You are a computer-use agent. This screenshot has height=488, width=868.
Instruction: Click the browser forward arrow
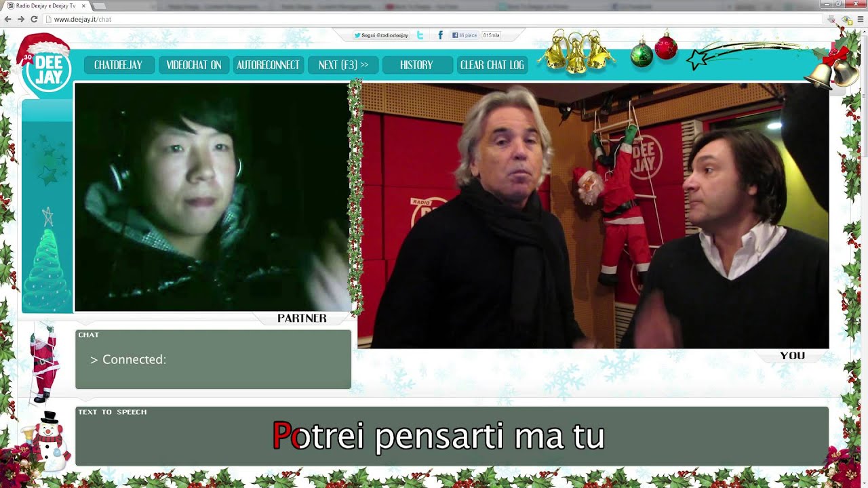pos(20,19)
